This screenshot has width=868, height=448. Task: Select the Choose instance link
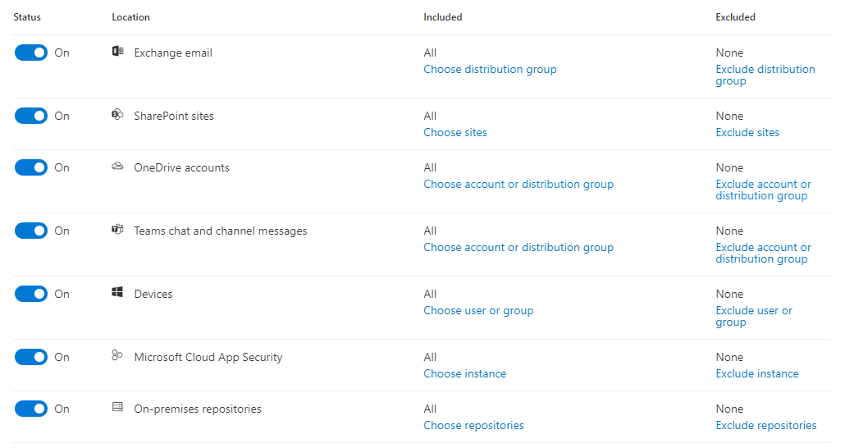[464, 374]
